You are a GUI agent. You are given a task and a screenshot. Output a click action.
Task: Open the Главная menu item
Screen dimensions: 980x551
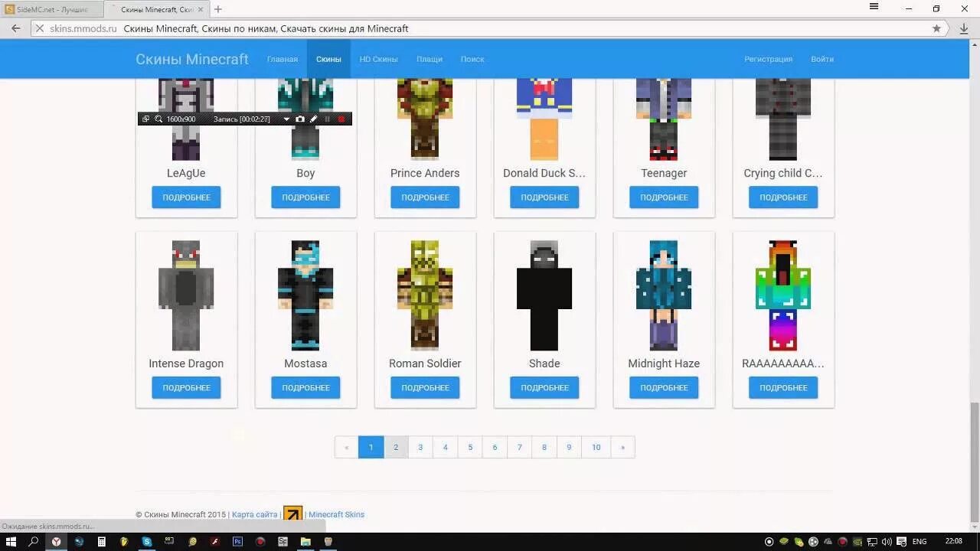pos(283,59)
